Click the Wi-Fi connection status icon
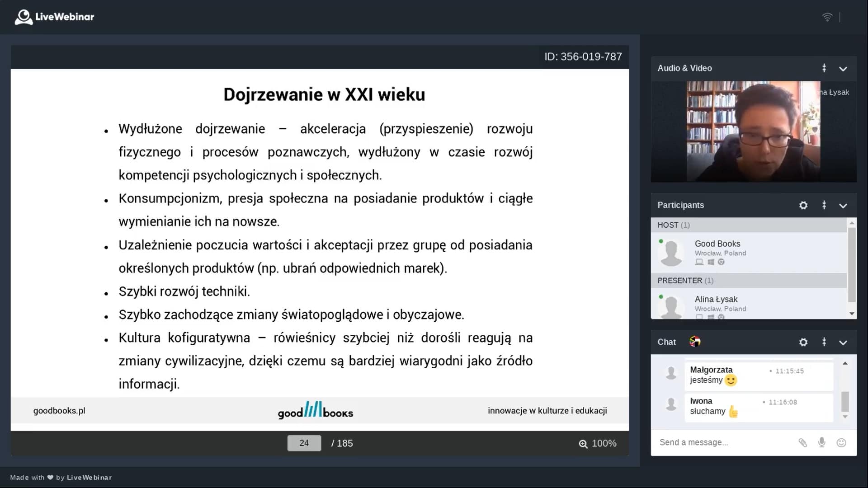The width and height of the screenshot is (868, 488). click(827, 17)
